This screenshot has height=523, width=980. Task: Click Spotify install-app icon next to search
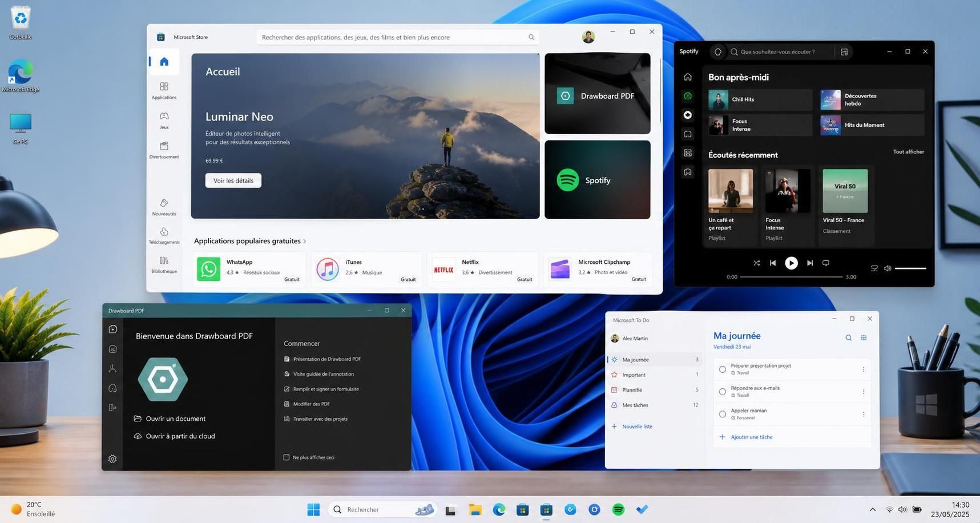click(x=844, y=52)
